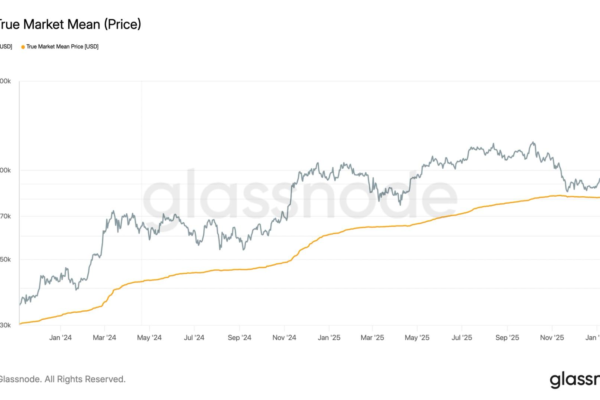Select the Jul '24 x-axis label
This screenshot has height=400, width=600.
[x=194, y=338]
